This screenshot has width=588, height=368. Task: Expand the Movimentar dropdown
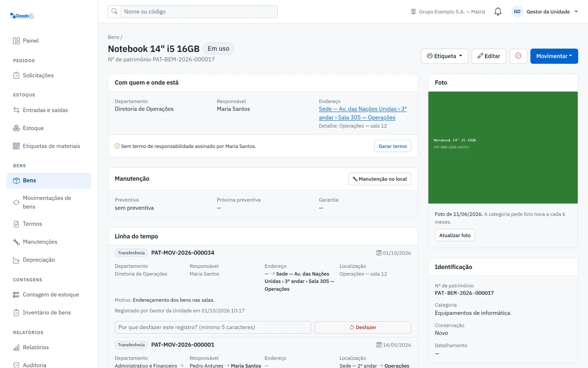pyautogui.click(x=554, y=56)
